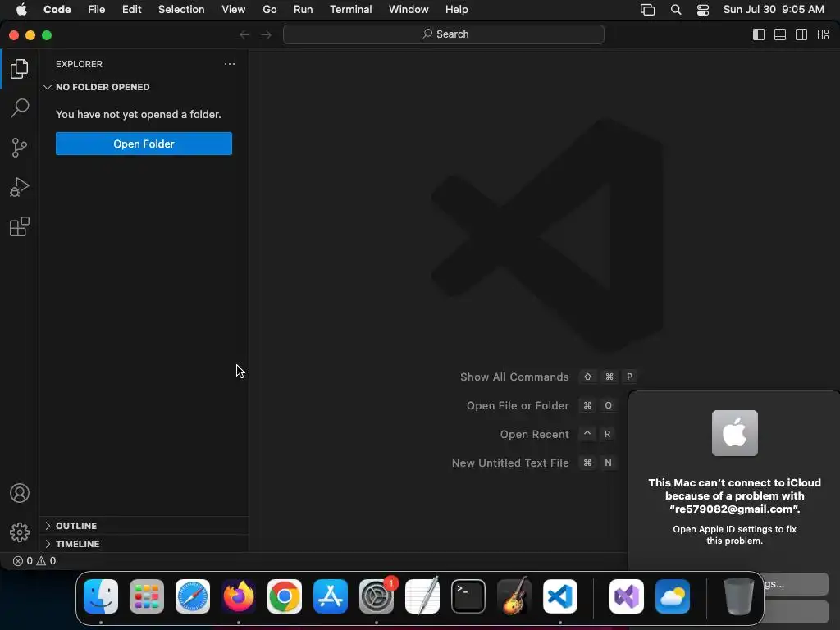Click Open Recent hint text
This screenshot has width=840, height=630.
point(534,435)
